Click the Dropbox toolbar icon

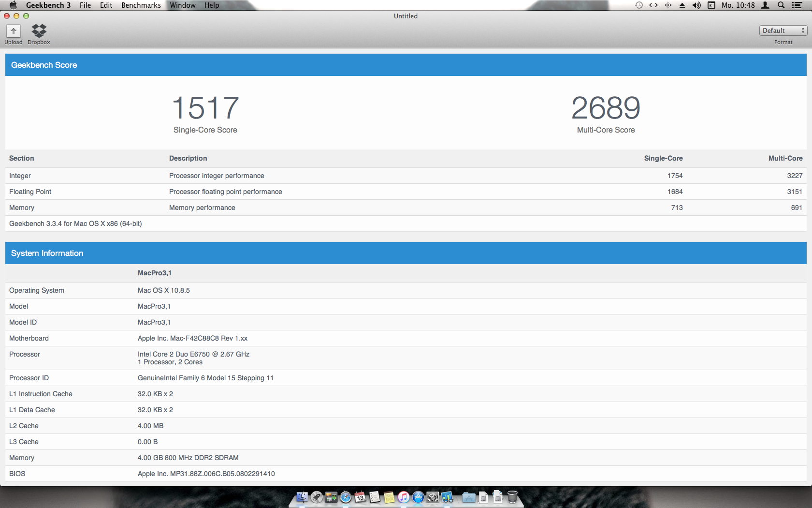click(x=39, y=31)
